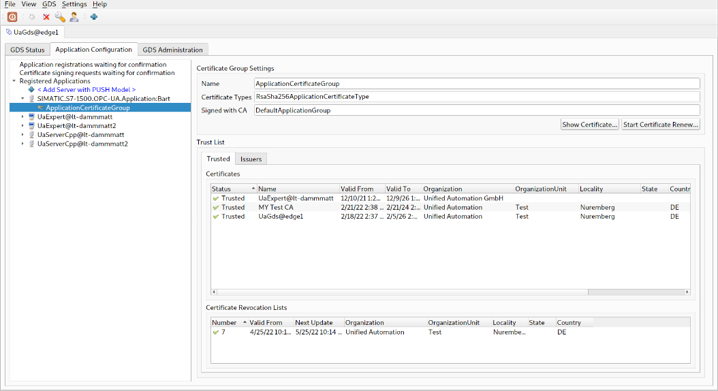The image size is (718, 391).
Task: Select the UaGds@edge1 certificate name cell
Action: coord(281,217)
